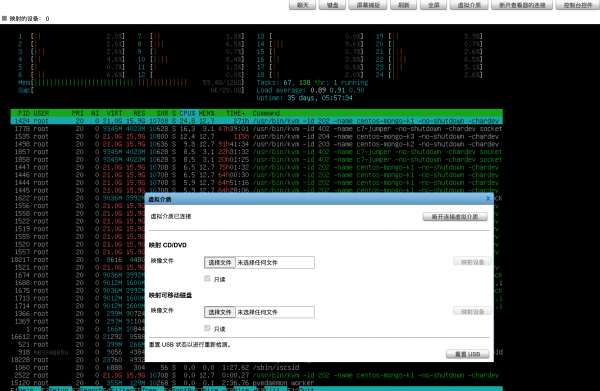Click the Tasks: 67, 138 thr line
This screenshot has height=391, width=600.
click(312, 83)
